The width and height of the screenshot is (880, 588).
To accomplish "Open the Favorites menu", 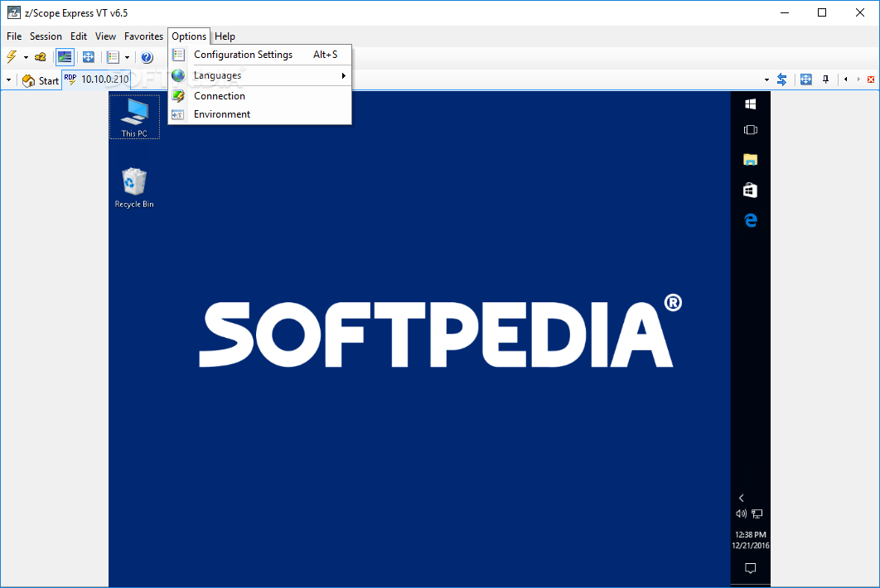I will 143,36.
